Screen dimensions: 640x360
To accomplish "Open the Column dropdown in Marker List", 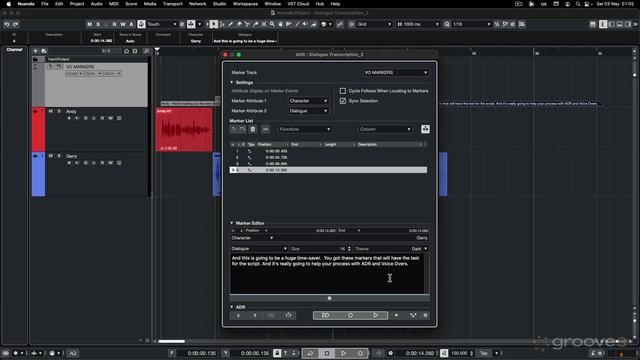I will click(x=385, y=129).
